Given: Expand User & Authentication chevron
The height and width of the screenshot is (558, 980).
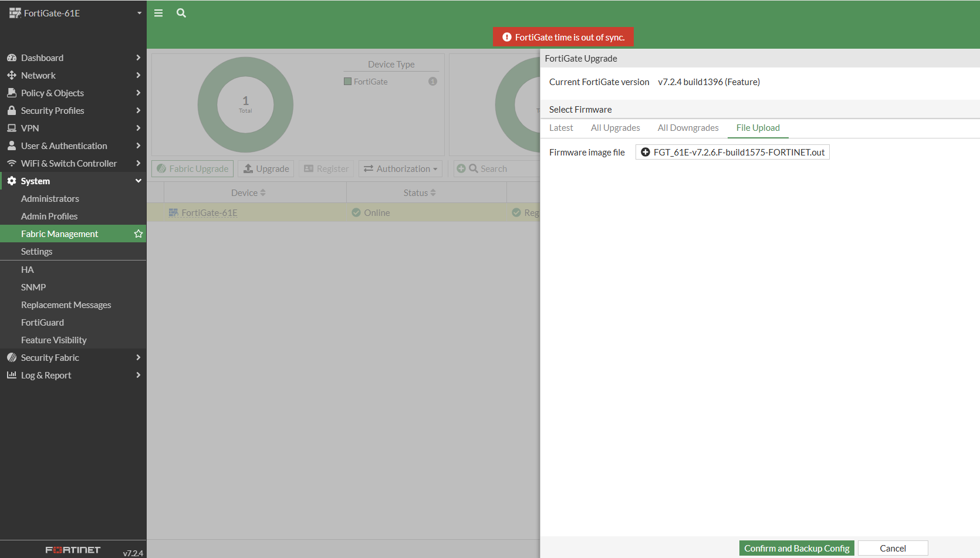Looking at the screenshot, I should click(138, 146).
